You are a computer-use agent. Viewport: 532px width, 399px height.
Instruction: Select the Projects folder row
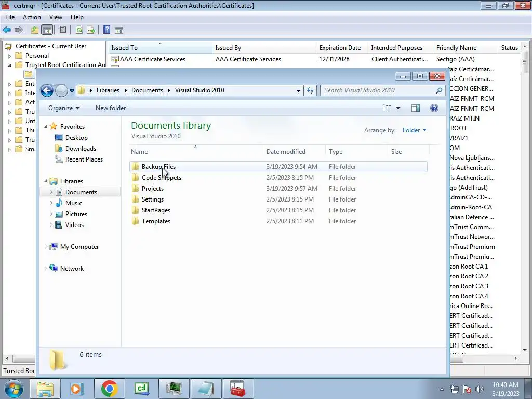pyautogui.click(x=278, y=189)
